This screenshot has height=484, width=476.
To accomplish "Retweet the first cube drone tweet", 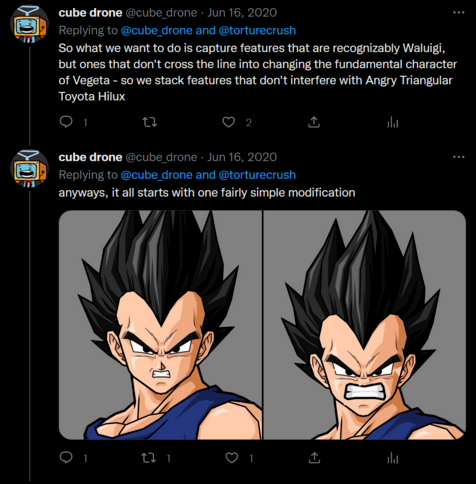I will (x=150, y=122).
